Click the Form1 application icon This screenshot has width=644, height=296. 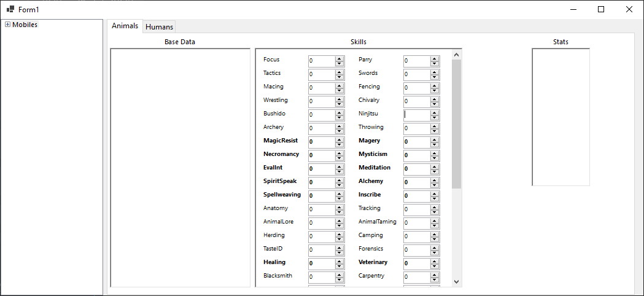10,9
